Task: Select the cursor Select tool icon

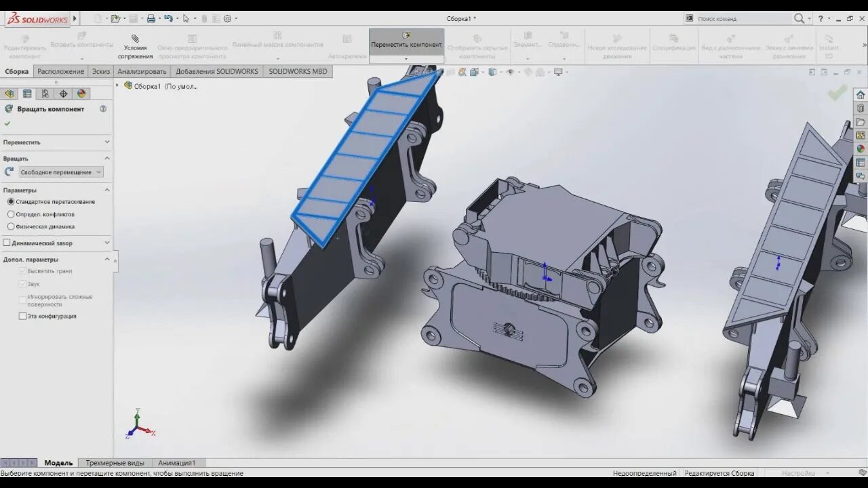Action: 186,18
